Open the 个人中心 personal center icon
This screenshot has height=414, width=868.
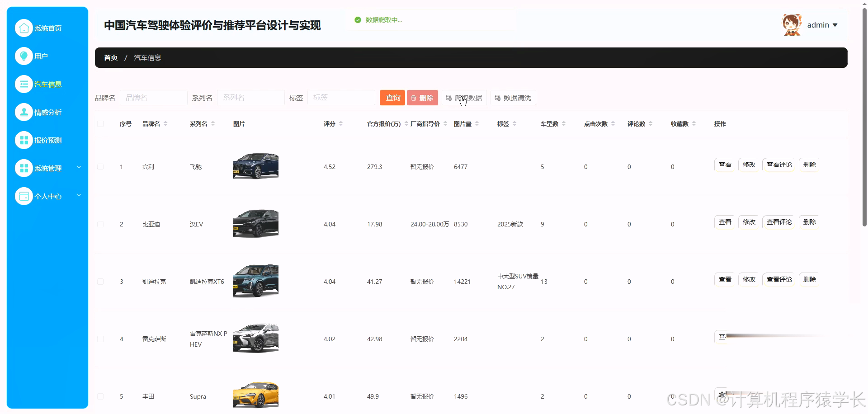point(24,196)
